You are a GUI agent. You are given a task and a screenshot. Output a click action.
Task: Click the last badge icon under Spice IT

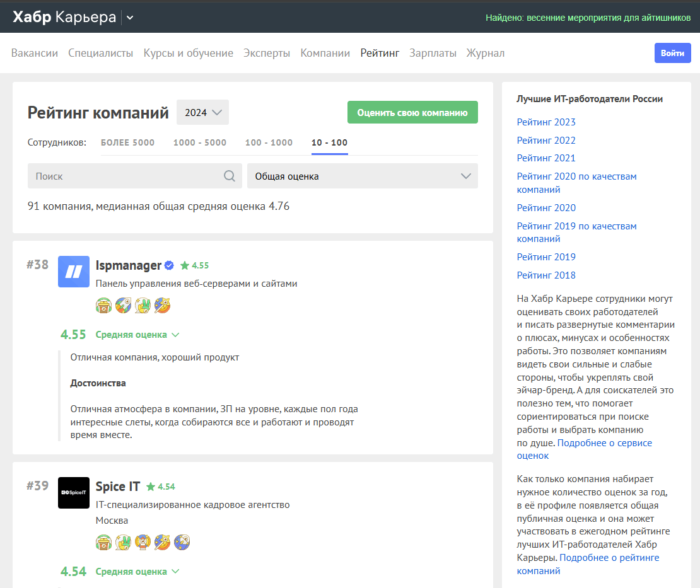coord(182,542)
